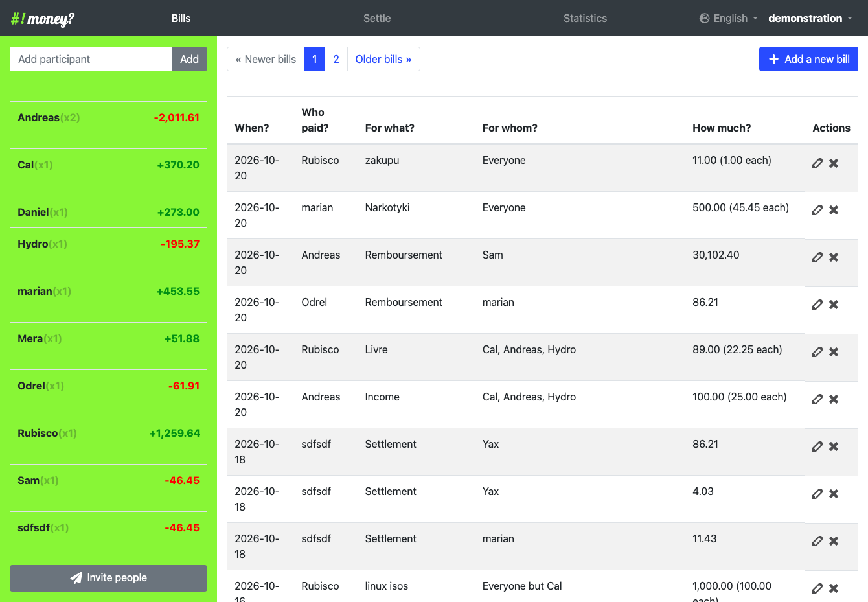Edit the Narkotyki bill
The width and height of the screenshot is (868, 602).
[817, 210]
